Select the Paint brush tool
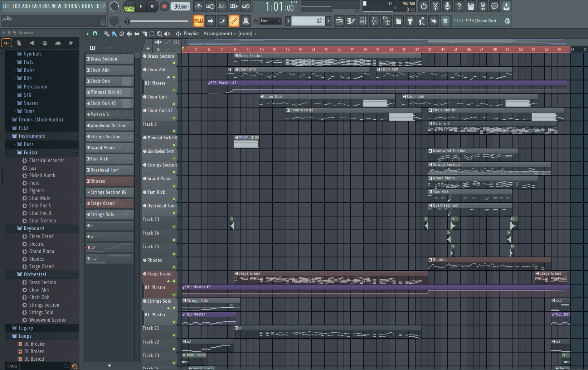This screenshot has width=588, height=370. [x=114, y=34]
